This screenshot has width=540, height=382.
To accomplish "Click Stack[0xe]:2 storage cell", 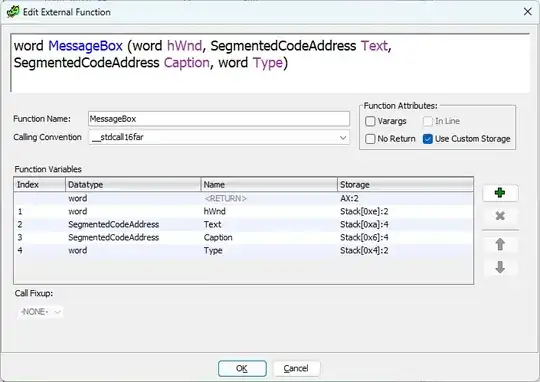I will (405, 211).
